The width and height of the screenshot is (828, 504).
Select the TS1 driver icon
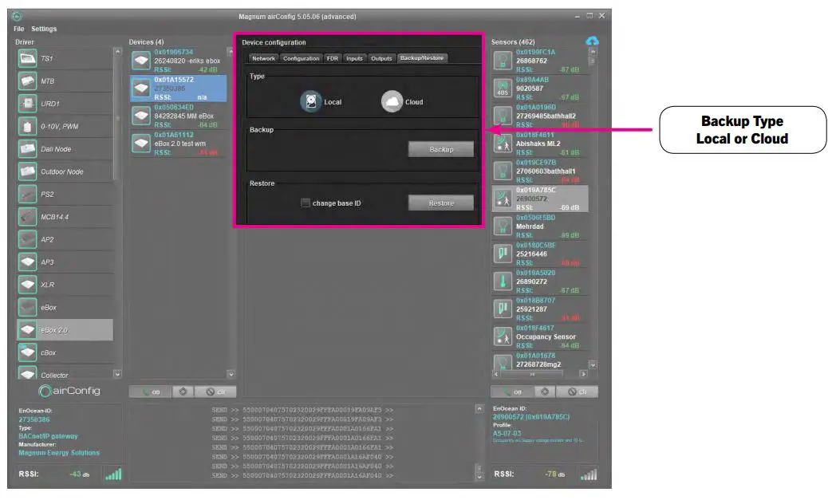pos(27,58)
